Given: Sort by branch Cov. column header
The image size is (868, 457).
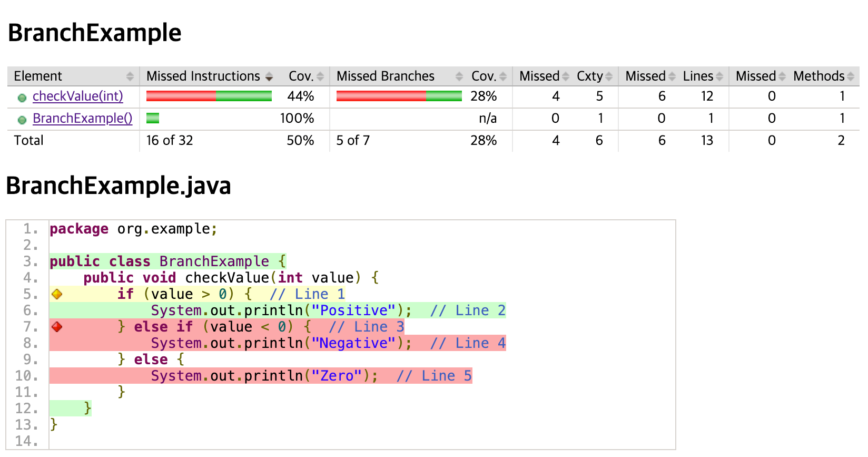Looking at the screenshot, I should (x=489, y=76).
